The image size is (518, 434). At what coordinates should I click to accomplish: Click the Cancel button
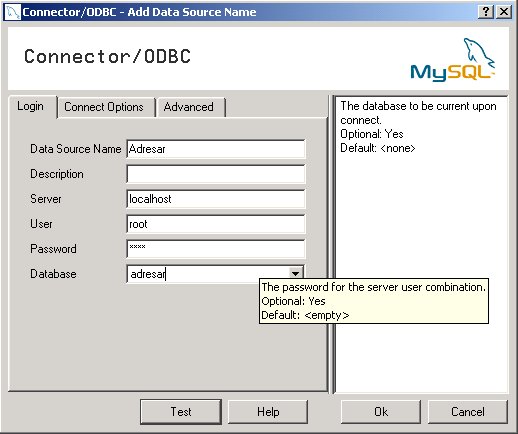tap(468, 412)
